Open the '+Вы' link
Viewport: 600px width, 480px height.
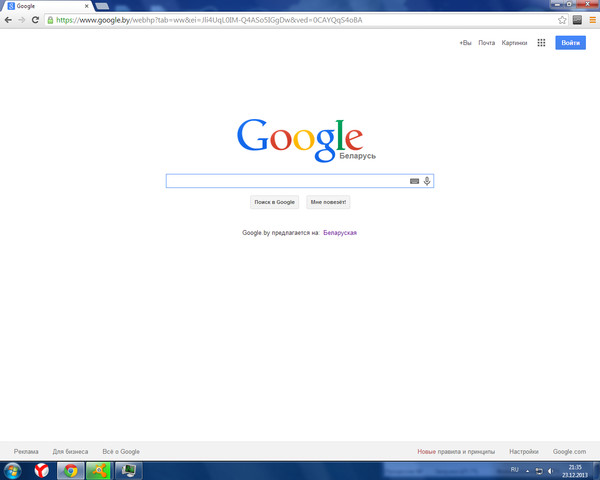coord(465,43)
